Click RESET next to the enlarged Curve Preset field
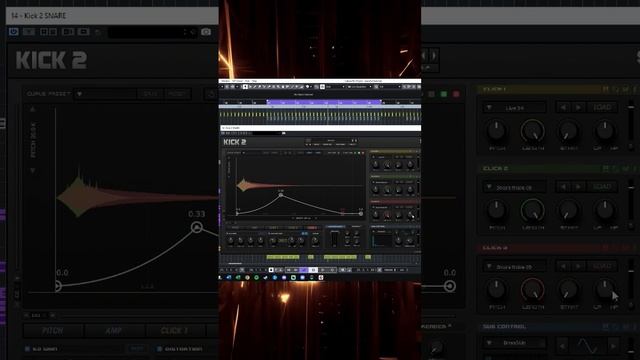This screenshot has height=360, width=640. pos(177,94)
